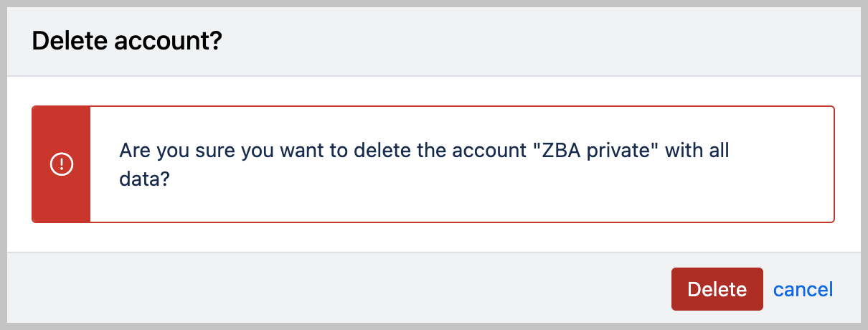This screenshot has width=868, height=330.
Task: Click the exclamation warning icon
Action: pyautogui.click(x=62, y=164)
